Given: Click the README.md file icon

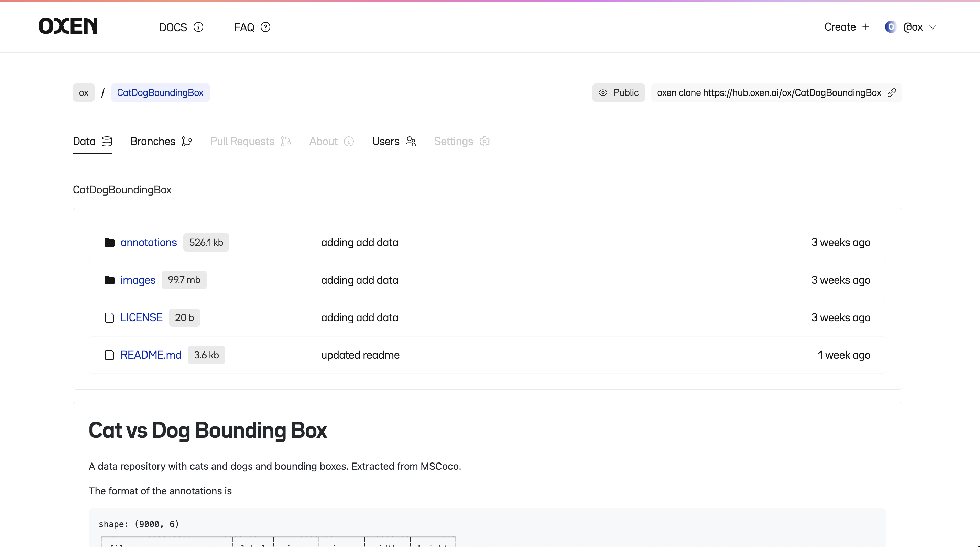Looking at the screenshot, I should (109, 355).
